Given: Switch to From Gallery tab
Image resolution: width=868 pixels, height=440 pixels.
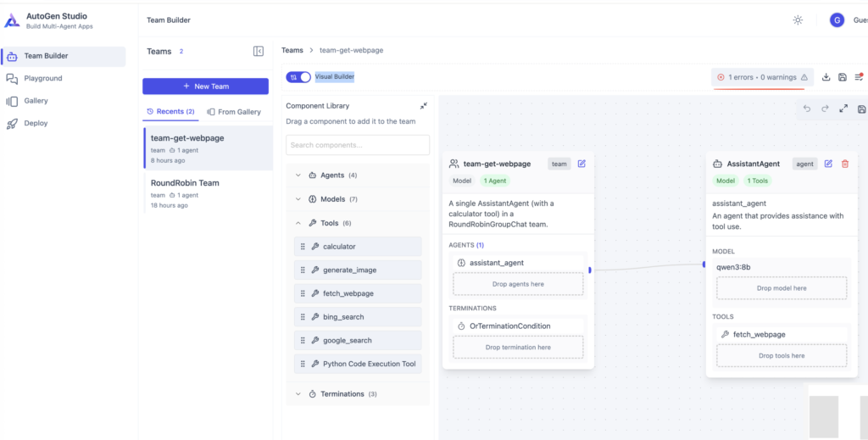Looking at the screenshot, I should tap(234, 112).
